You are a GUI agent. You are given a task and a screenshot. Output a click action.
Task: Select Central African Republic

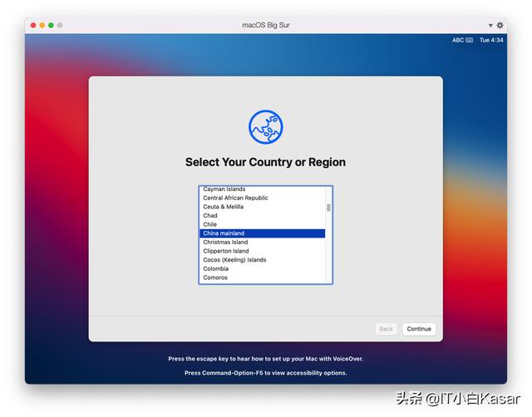pos(262,198)
